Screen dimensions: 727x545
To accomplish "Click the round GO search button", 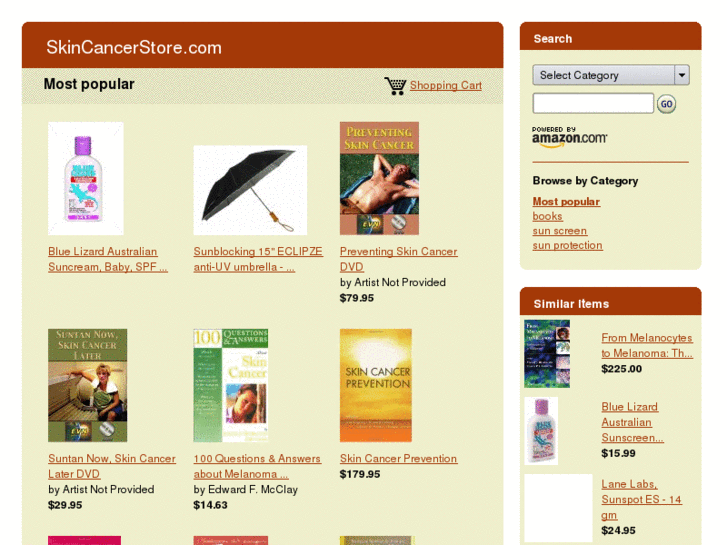I will (666, 104).
